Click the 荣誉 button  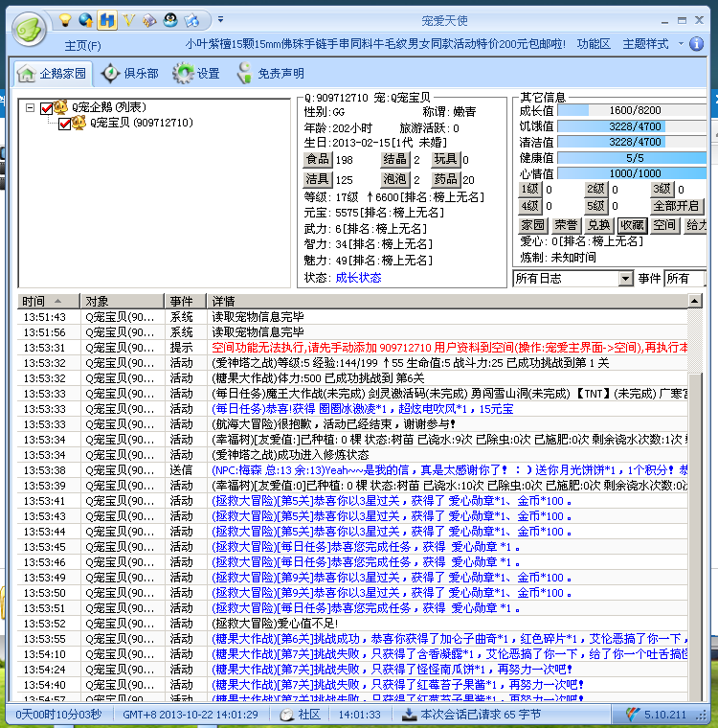pos(566,225)
